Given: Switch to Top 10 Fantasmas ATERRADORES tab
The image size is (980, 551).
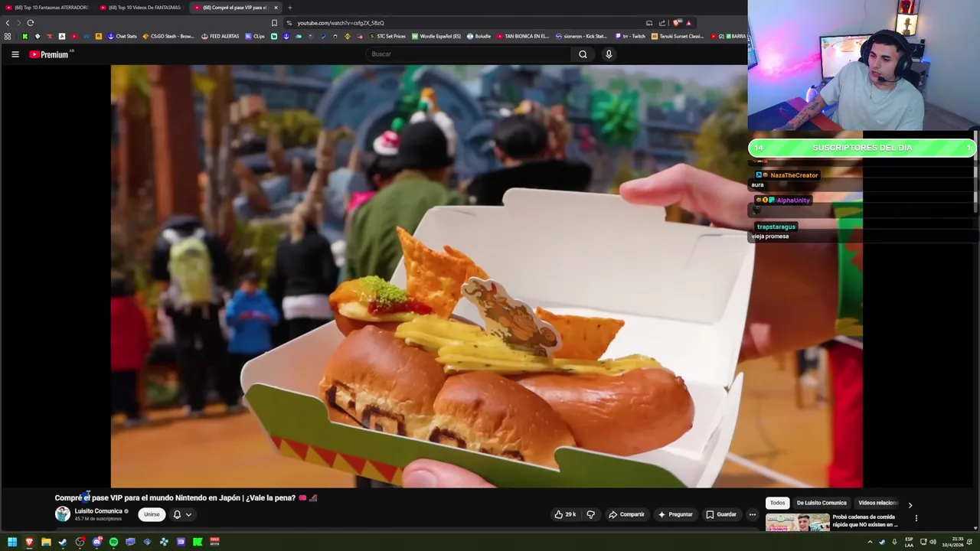Looking at the screenshot, I should 47,8.
